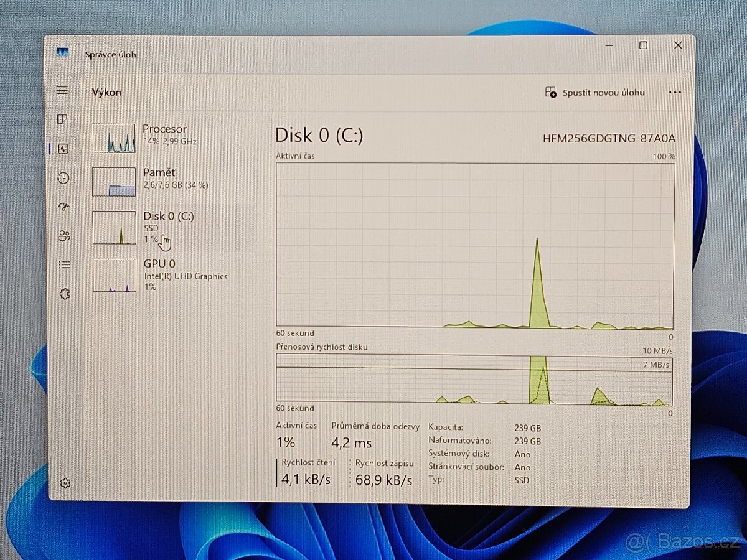Expand the three-dot more options menu
747x560 pixels.
point(675,92)
